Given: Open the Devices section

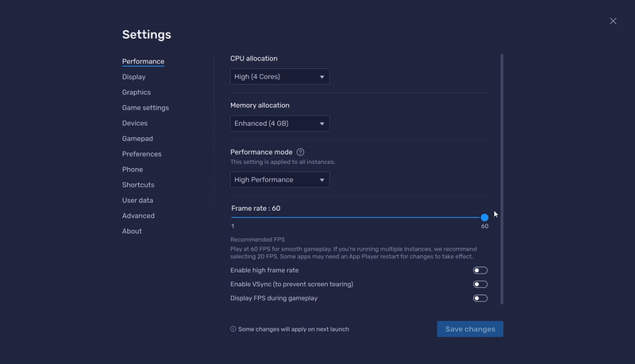Looking at the screenshot, I should [x=135, y=123].
